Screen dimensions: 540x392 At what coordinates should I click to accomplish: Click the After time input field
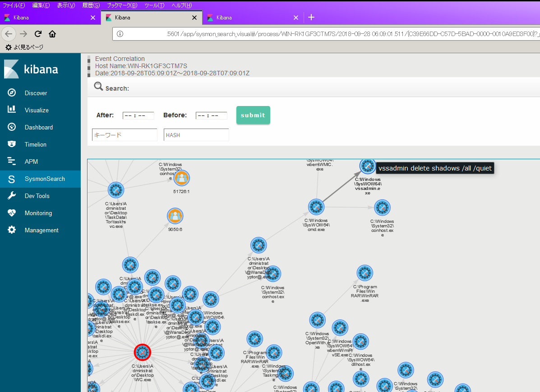[x=138, y=115]
